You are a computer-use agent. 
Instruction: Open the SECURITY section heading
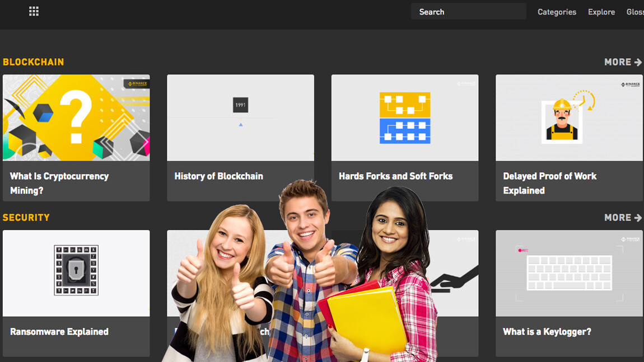pyautogui.click(x=26, y=218)
